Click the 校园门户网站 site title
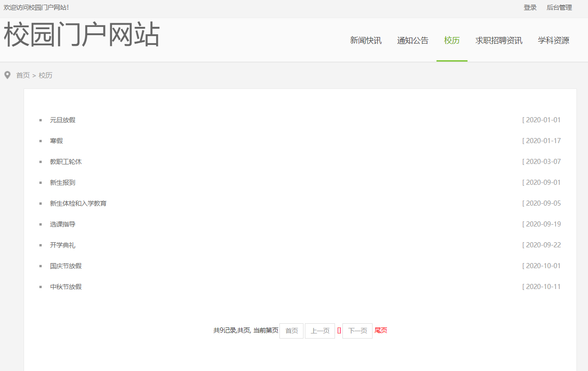This screenshot has width=588, height=371. 82,35
